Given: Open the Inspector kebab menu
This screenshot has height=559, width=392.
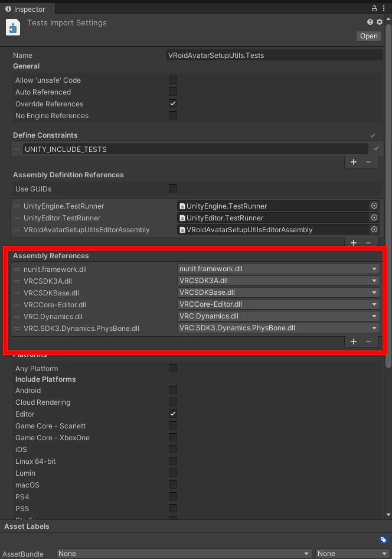Looking at the screenshot, I should pyautogui.click(x=384, y=8).
